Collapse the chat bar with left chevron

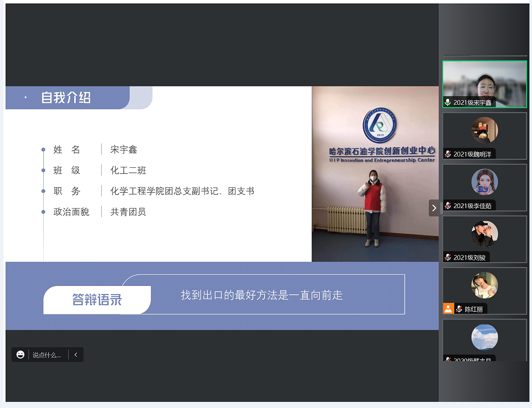[76, 355]
